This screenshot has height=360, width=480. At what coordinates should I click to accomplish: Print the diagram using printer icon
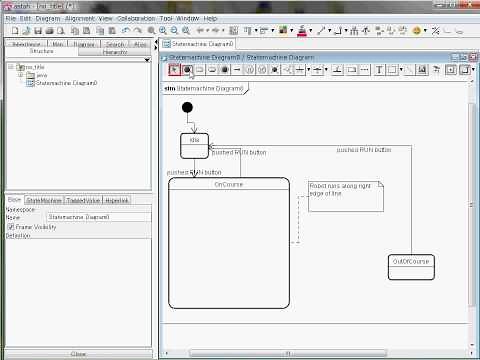(50, 31)
